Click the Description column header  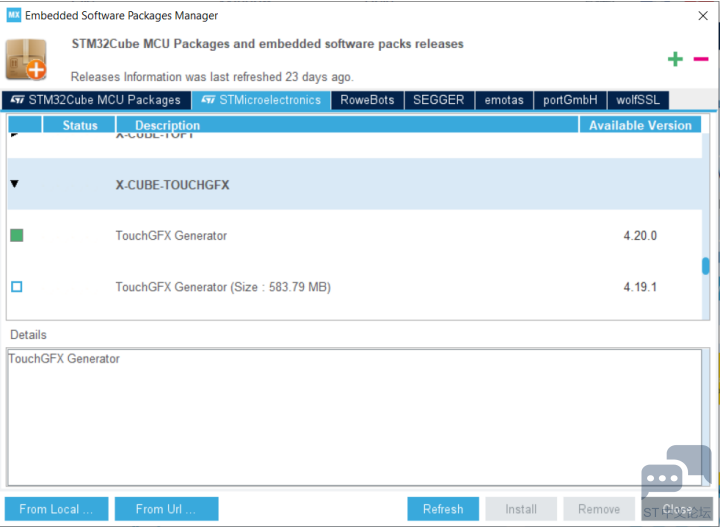coord(347,125)
